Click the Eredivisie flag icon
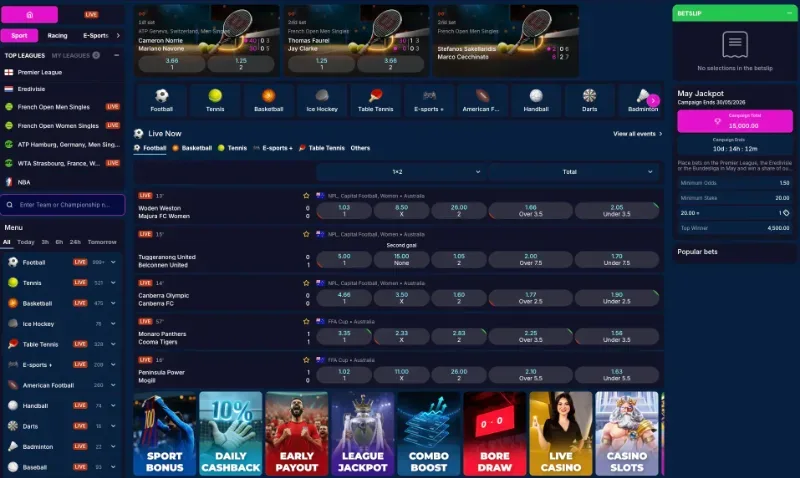Viewport: 800px width, 478px height. click(x=9, y=89)
